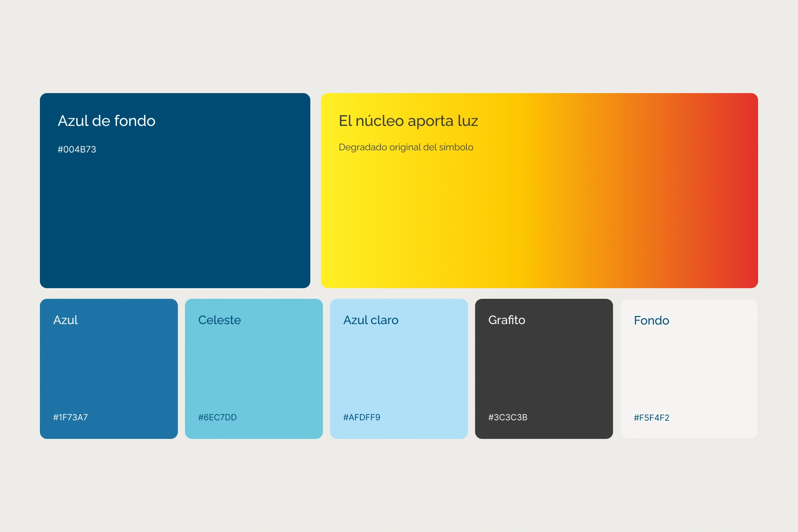Image resolution: width=798 pixels, height=532 pixels.
Task: Select the Azul claro swatch card
Action: (x=399, y=369)
